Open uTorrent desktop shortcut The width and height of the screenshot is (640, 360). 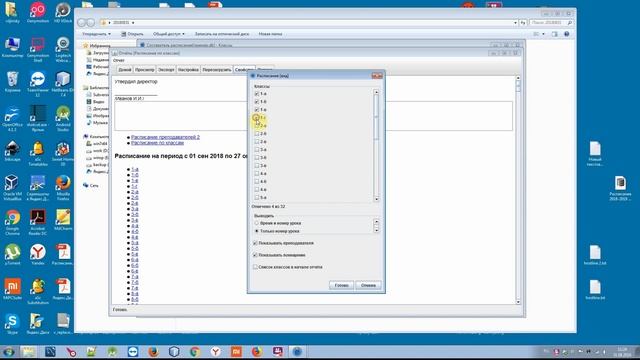[12, 255]
